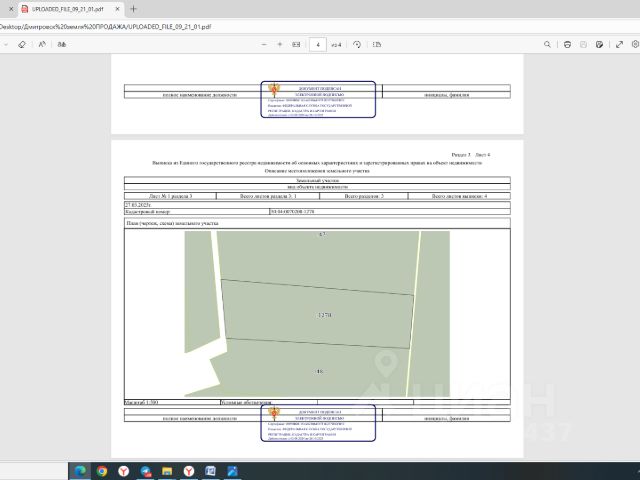640x480 pixels.
Task: Click the neighboring parcel label 48
Action: click(x=320, y=371)
